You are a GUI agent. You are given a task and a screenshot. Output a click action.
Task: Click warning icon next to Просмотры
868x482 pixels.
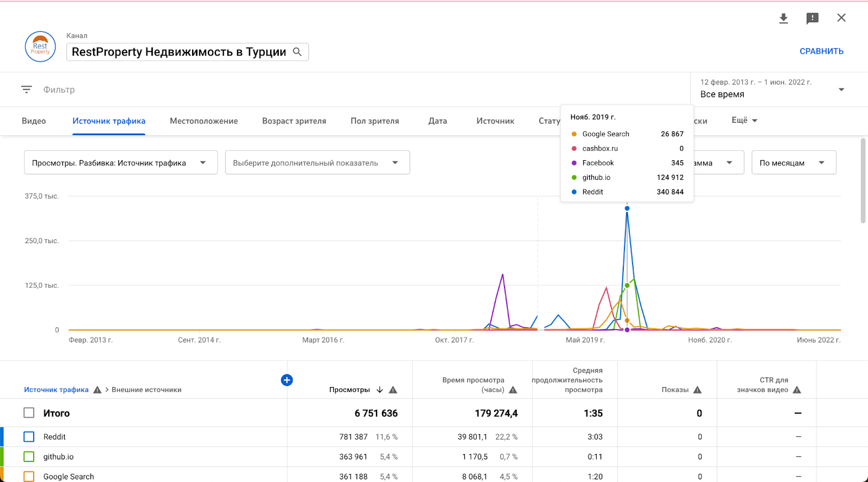[x=393, y=390]
